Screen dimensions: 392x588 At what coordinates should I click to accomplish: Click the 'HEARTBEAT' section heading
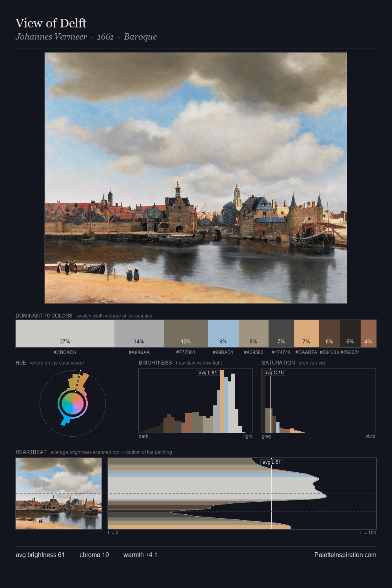(x=31, y=452)
